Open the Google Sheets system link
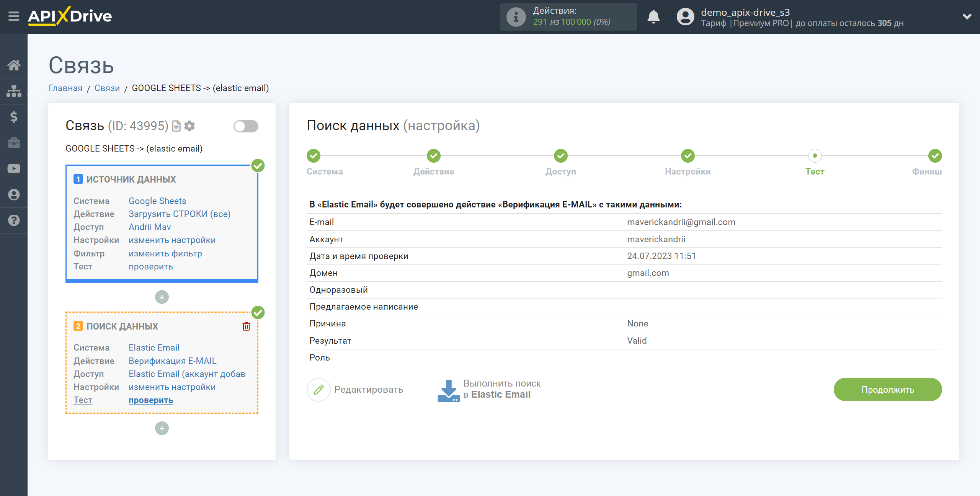 pyautogui.click(x=157, y=201)
